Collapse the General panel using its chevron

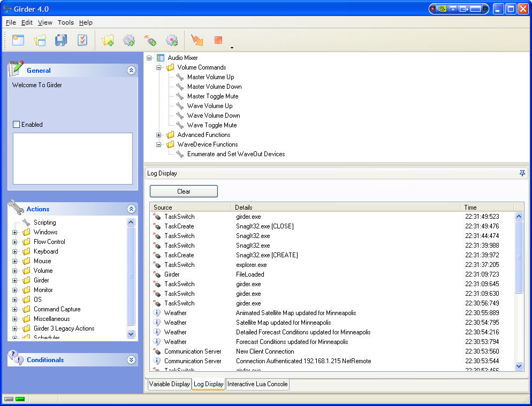click(131, 70)
